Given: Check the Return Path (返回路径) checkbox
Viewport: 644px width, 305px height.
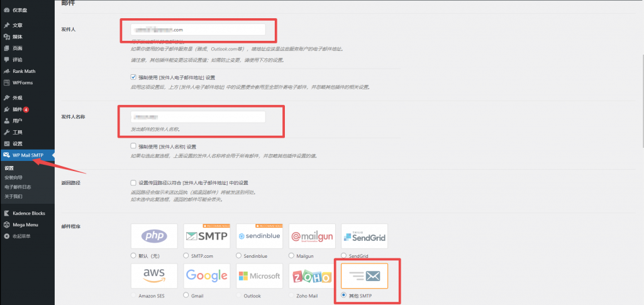Looking at the screenshot, I should pos(133,182).
